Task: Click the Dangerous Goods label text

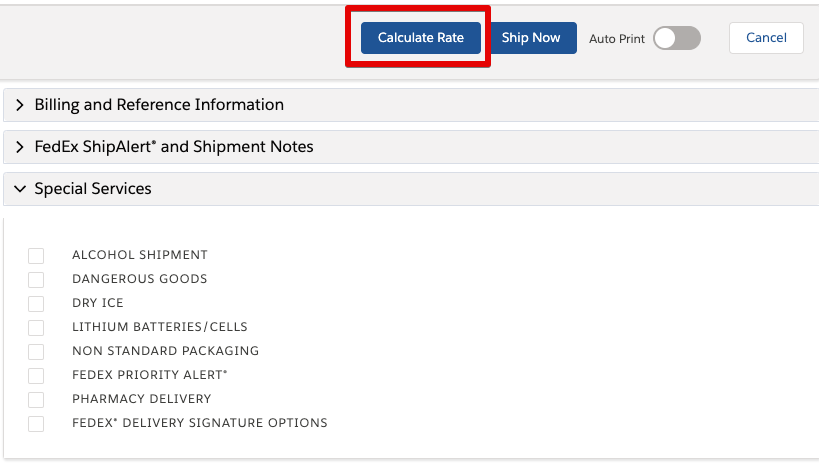Action: 139,279
